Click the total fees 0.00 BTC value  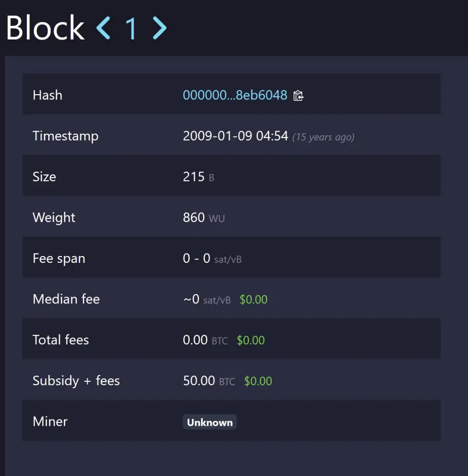click(x=205, y=340)
